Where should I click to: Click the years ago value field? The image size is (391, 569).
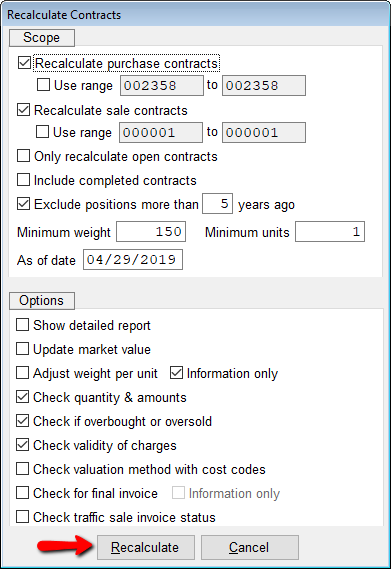(217, 204)
